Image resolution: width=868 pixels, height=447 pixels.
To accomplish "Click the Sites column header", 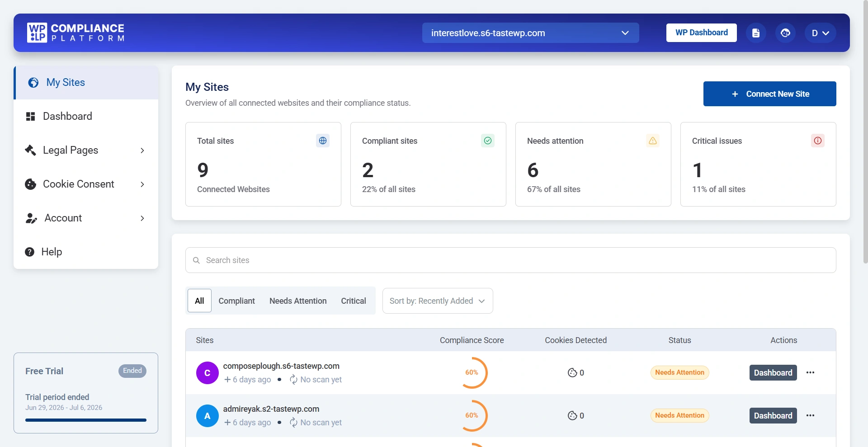I will coord(205,340).
